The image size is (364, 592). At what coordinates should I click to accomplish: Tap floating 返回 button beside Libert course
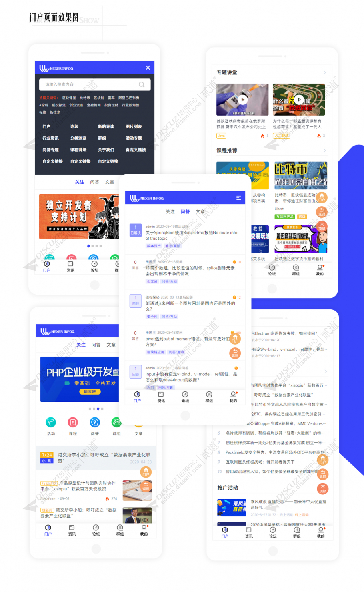click(322, 212)
